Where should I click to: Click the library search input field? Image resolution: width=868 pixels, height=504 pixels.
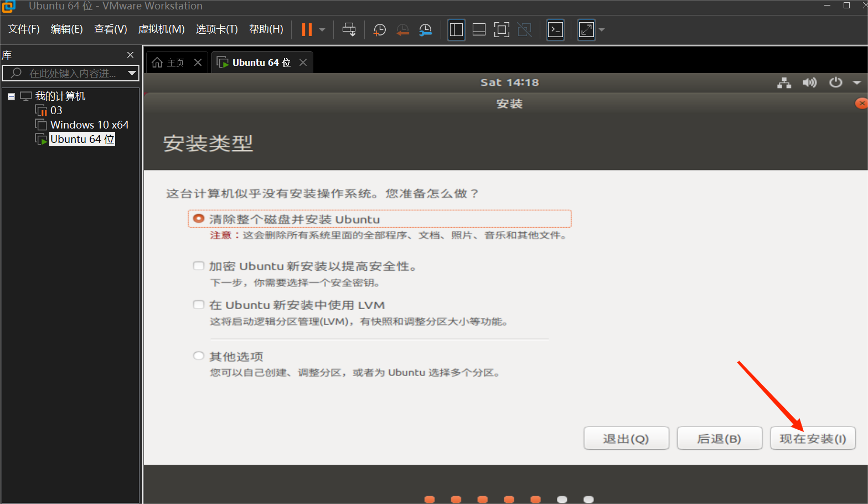click(71, 73)
